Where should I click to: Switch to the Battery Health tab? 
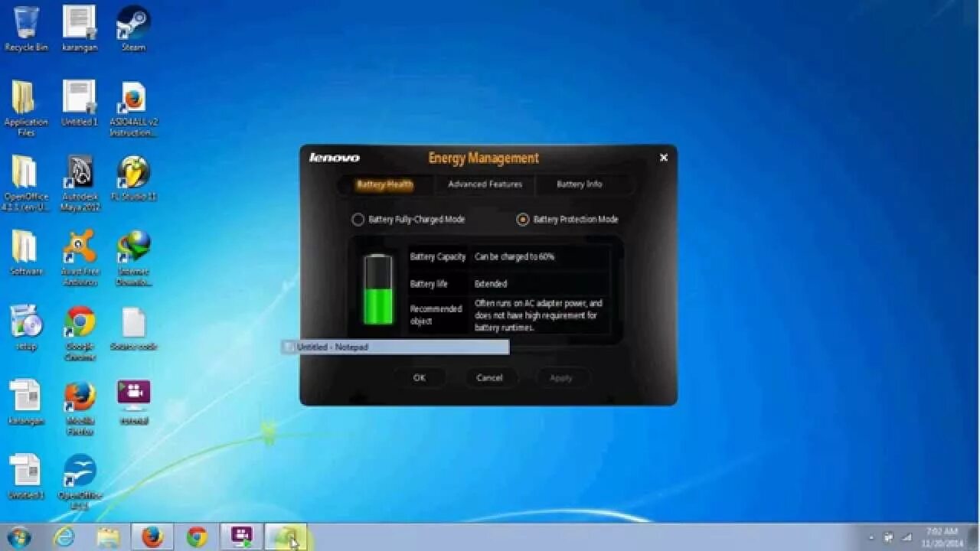pos(384,184)
